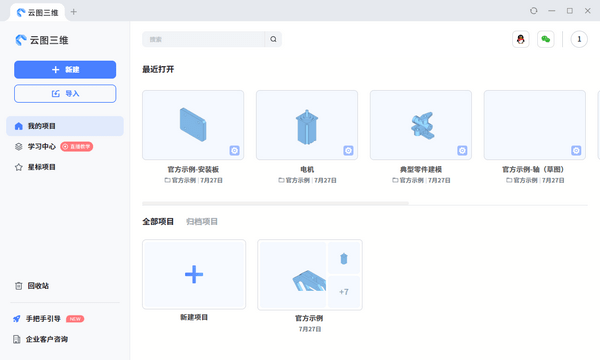Screen dimensions: 600x360
Task: Open 学习中心 in sidebar
Action: pos(41,147)
